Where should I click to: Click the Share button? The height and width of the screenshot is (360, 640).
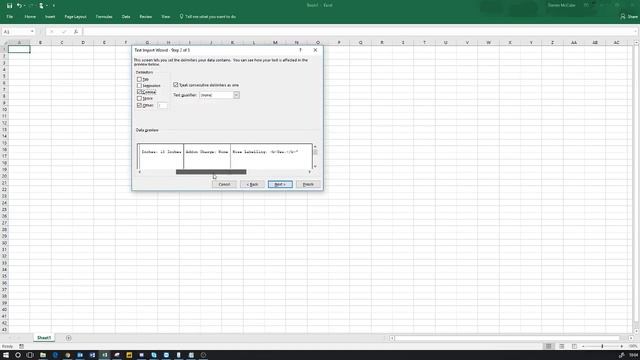pyautogui.click(x=629, y=17)
